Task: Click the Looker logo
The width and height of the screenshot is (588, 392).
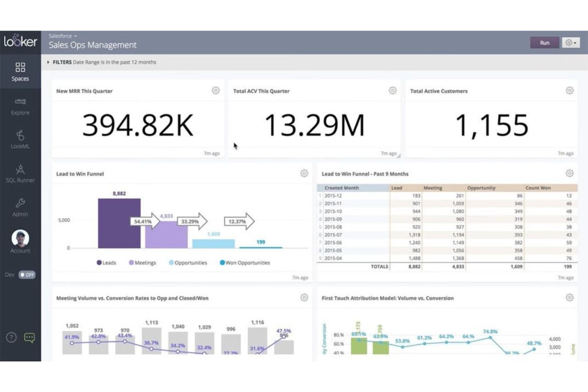Action: point(20,41)
